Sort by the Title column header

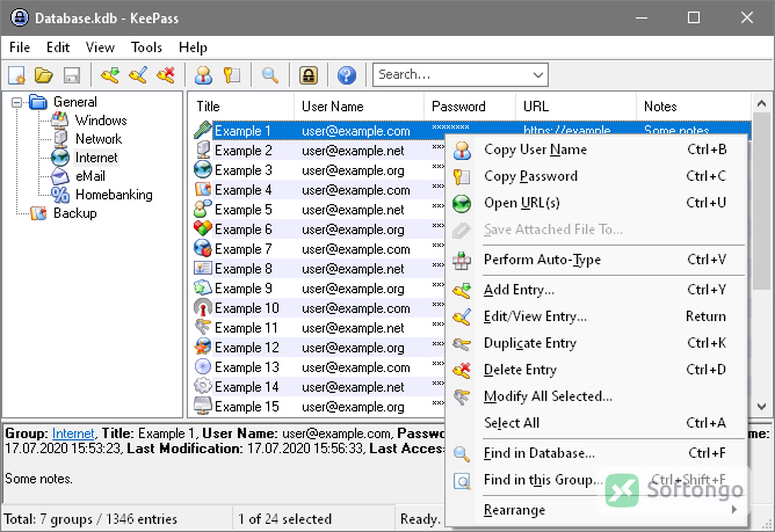[241, 106]
